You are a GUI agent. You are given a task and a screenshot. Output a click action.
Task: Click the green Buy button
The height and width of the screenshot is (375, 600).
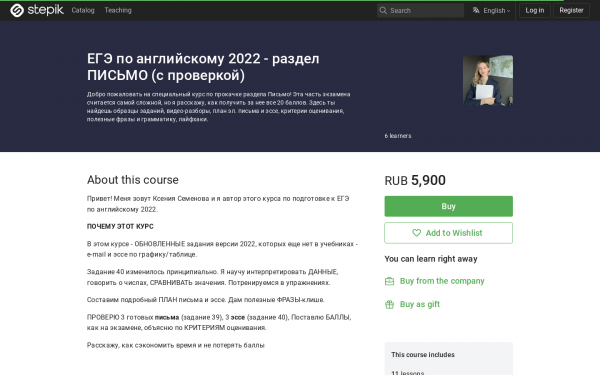tap(448, 206)
